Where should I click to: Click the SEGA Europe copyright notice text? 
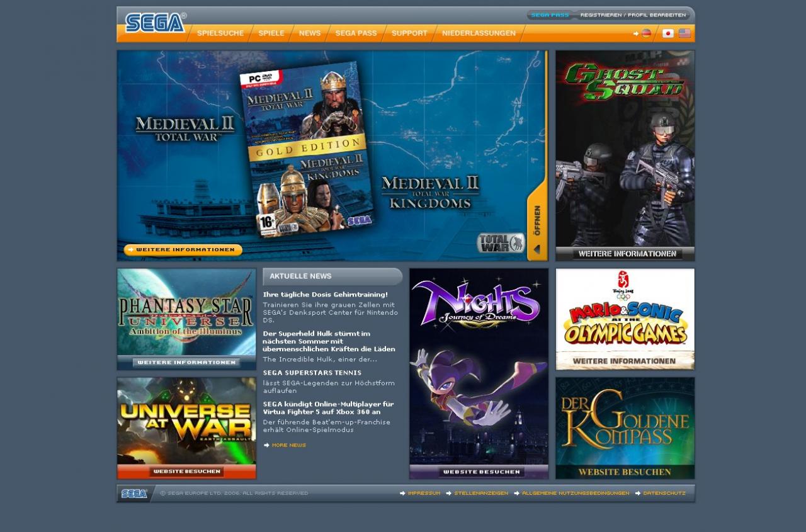pyautogui.click(x=234, y=494)
